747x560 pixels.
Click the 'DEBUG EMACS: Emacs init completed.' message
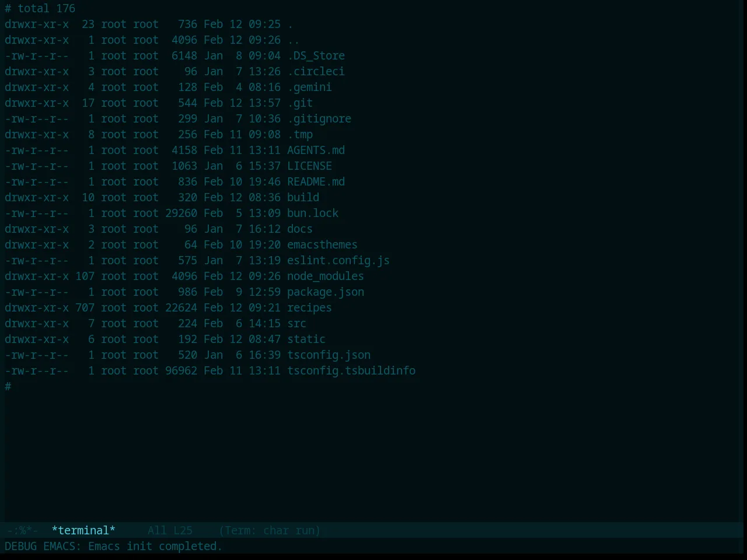tap(114, 547)
